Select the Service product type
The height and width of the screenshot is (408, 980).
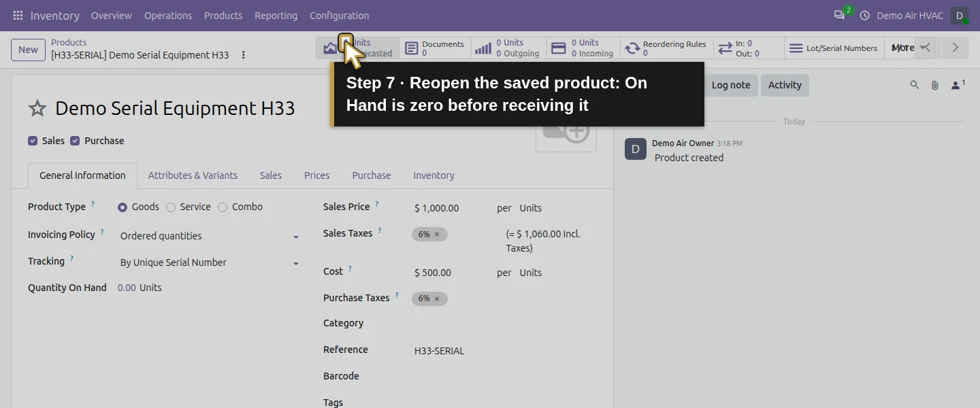[x=171, y=207]
